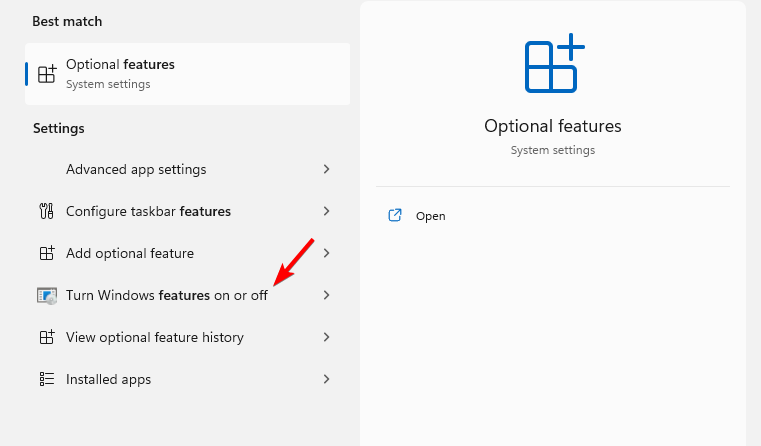
Task: Click the Installed apps list icon
Action: 46,379
